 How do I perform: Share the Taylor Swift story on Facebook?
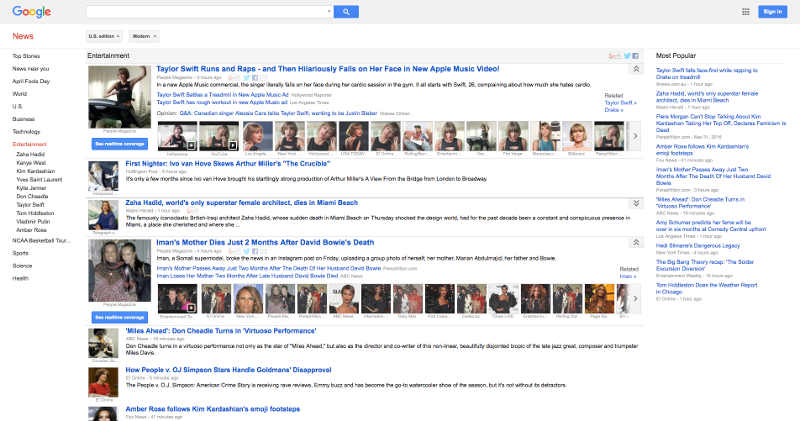pyautogui.click(x=255, y=78)
